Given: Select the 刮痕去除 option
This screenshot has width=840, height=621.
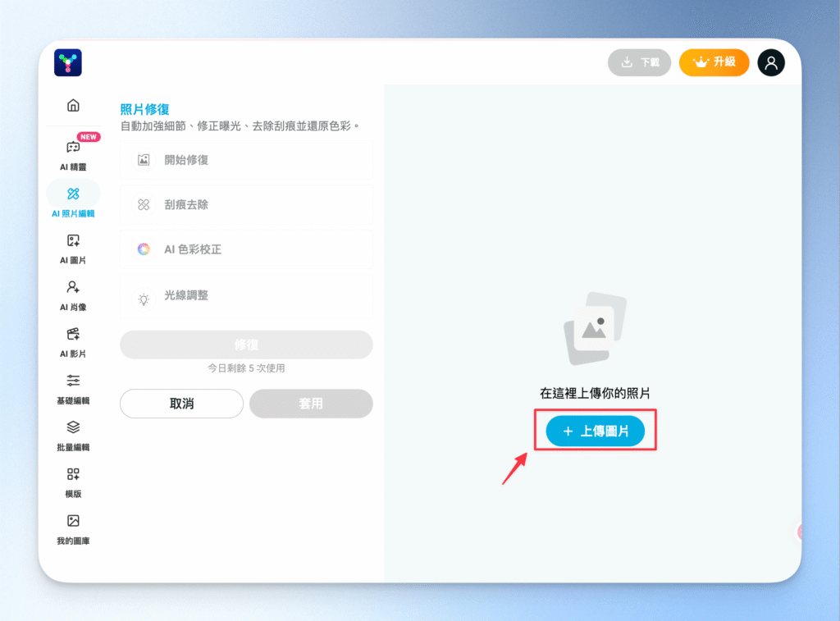Looking at the screenshot, I should tap(246, 205).
